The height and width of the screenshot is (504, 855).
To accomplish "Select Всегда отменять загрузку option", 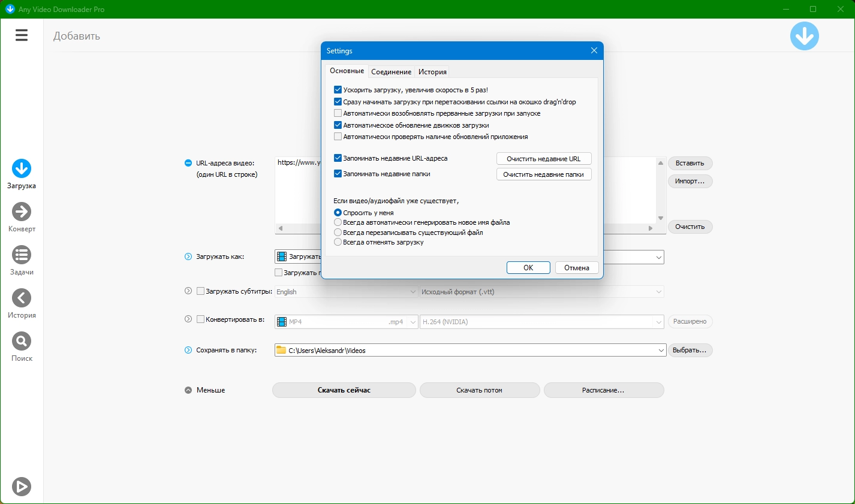I will [338, 242].
